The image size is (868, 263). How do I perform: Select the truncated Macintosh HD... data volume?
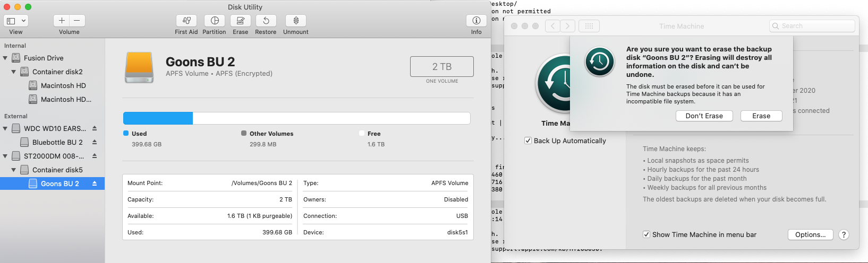(x=52, y=100)
